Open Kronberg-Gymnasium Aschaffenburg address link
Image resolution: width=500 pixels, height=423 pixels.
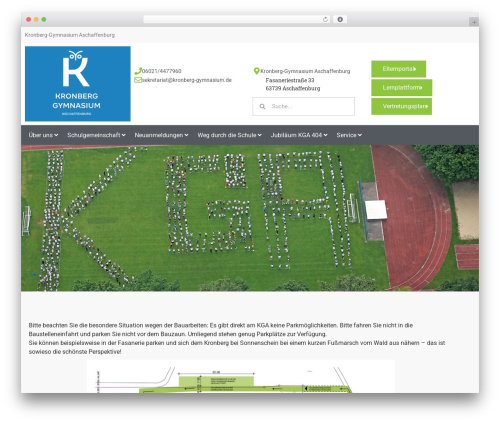[305, 71]
